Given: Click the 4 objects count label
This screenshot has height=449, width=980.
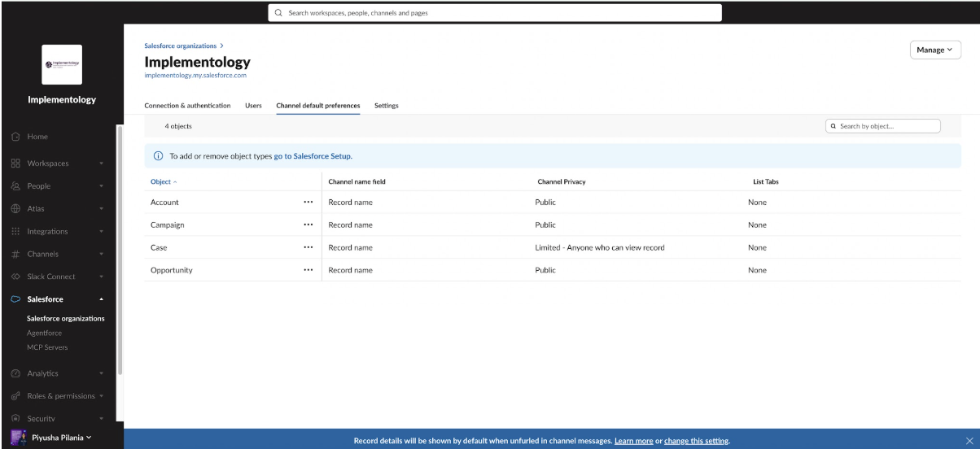Looking at the screenshot, I should coord(178,126).
